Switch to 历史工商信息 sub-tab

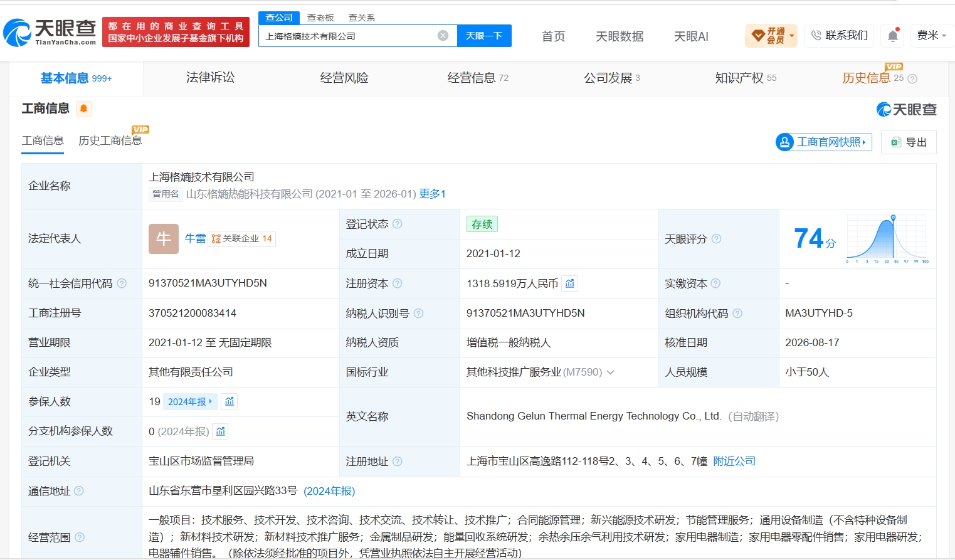(x=110, y=140)
